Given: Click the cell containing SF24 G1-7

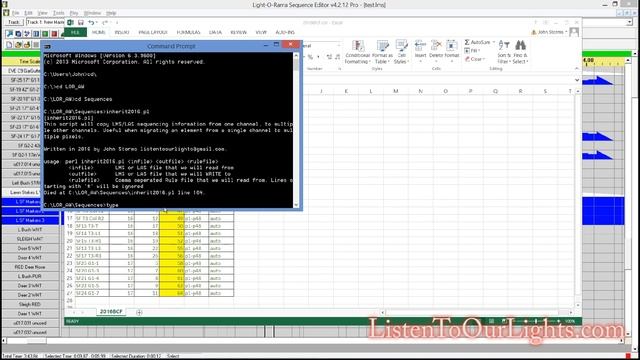Looking at the screenshot, I should click(92, 293).
